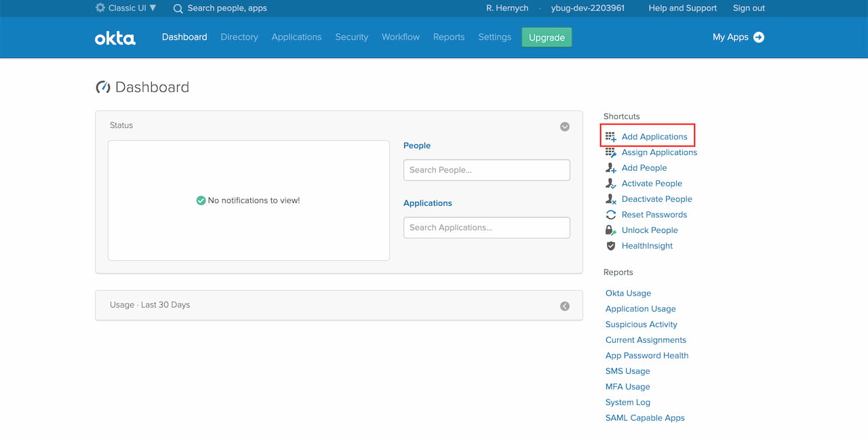Click the Reset Passwords refresh icon
This screenshot has height=441, width=868.
coord(611,215)
